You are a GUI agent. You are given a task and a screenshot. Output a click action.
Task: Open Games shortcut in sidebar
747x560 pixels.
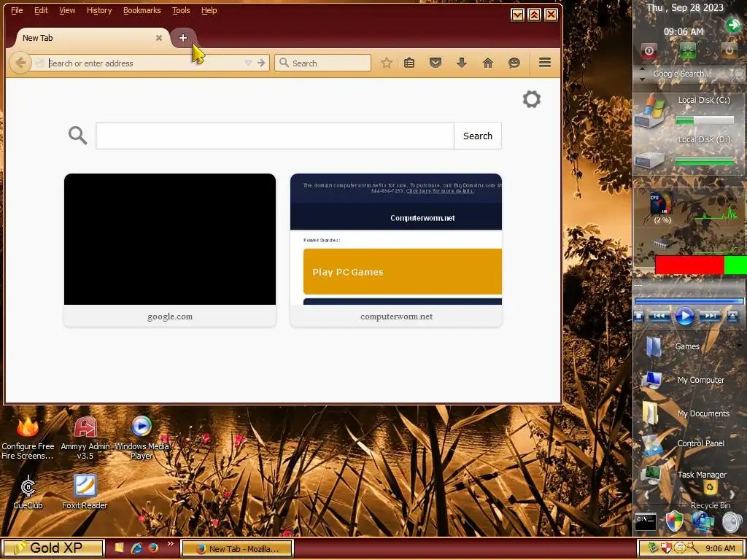672,346
